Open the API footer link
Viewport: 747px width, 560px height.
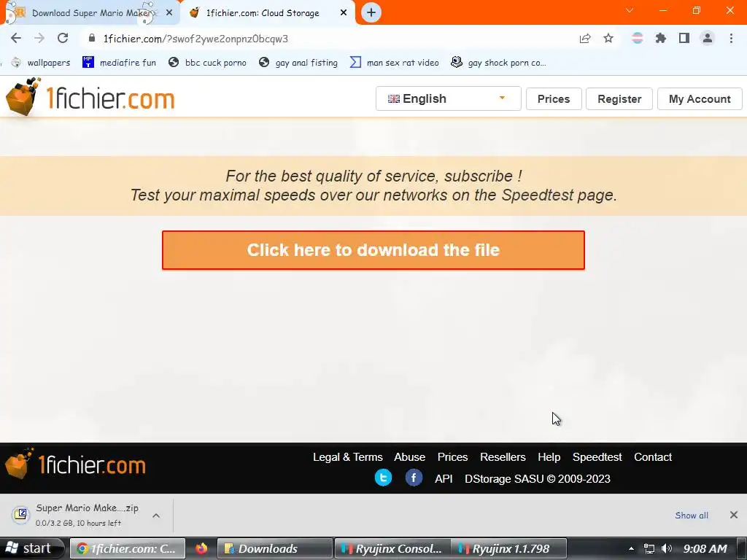(x=444, y=479)
